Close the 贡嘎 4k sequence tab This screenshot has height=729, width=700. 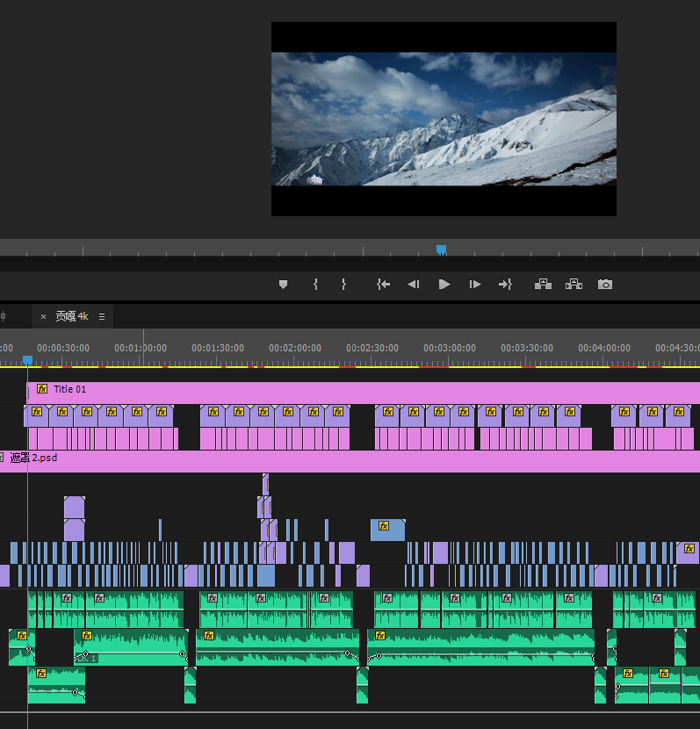(43, 316)
